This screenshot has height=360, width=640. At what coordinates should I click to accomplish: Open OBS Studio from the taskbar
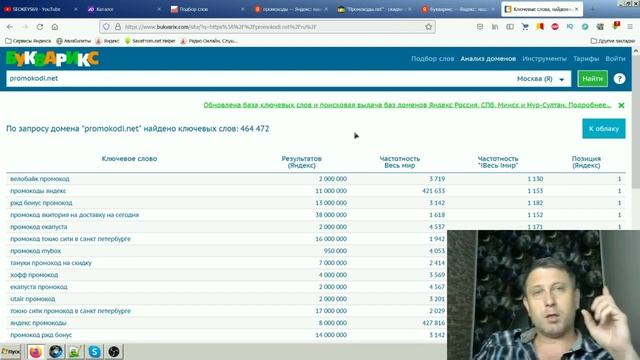point(114,351)
